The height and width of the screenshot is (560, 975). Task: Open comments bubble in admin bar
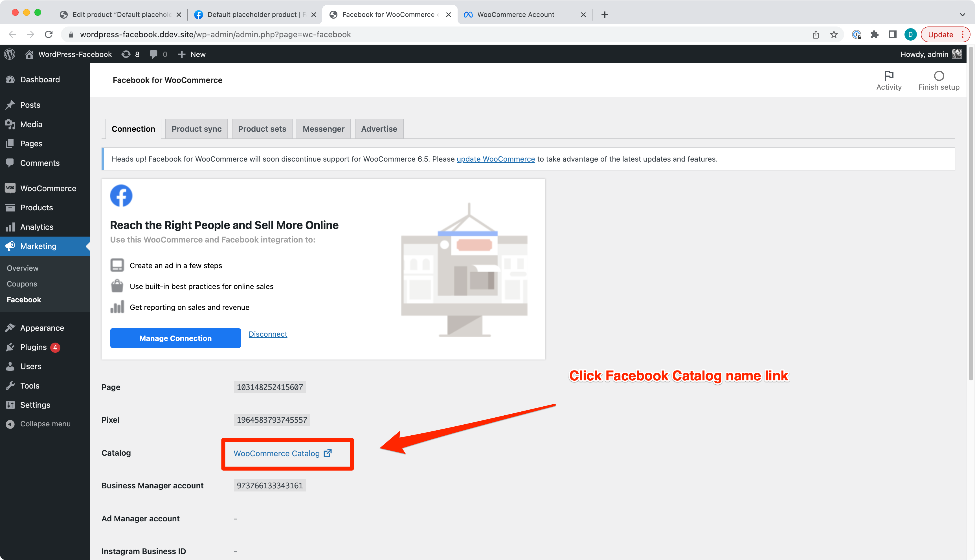click(x=158, y=54)
